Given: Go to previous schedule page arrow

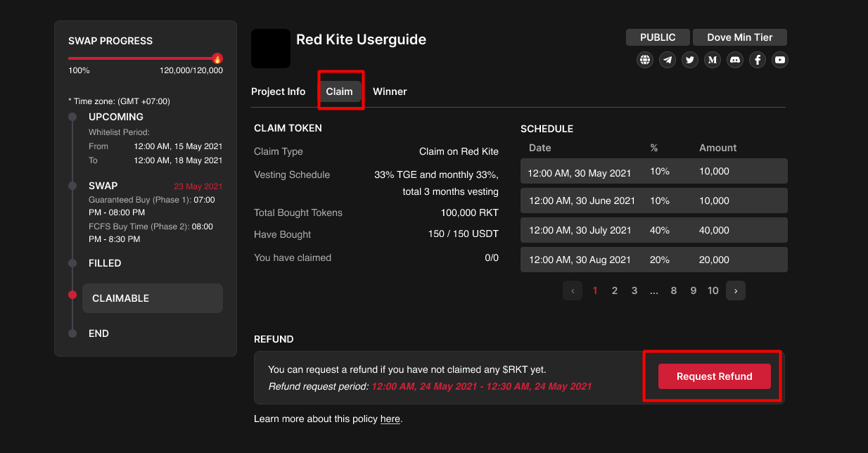Looking at the screenshot, I should point(573,291).
